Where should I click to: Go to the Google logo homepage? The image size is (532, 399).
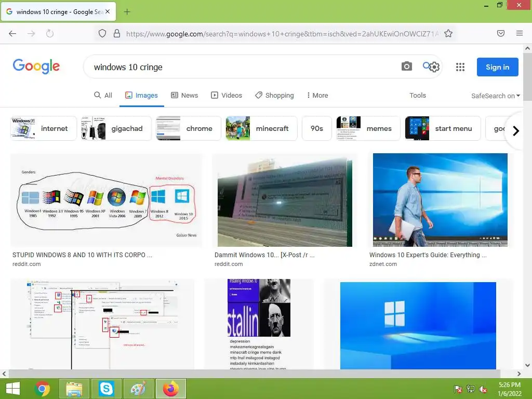36,66
